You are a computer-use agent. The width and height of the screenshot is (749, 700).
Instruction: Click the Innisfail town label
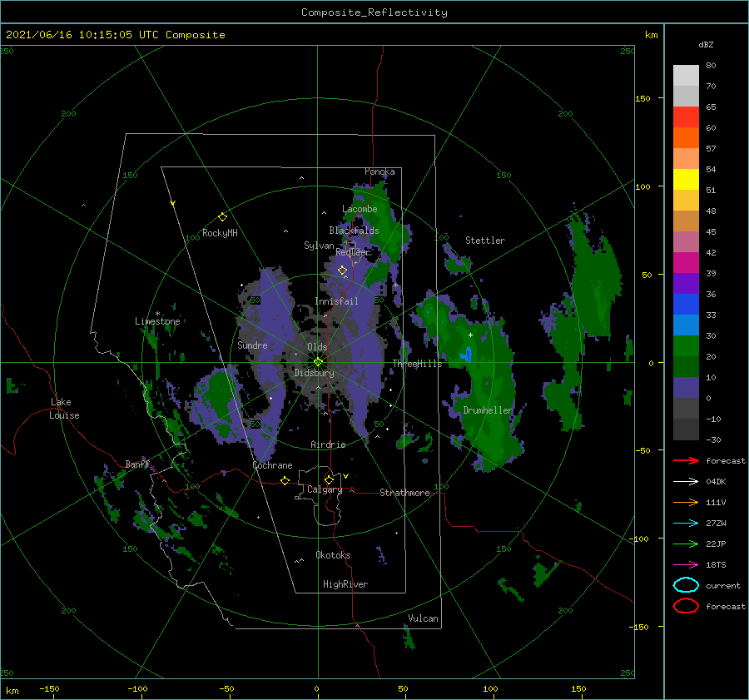tap(336, 301)
